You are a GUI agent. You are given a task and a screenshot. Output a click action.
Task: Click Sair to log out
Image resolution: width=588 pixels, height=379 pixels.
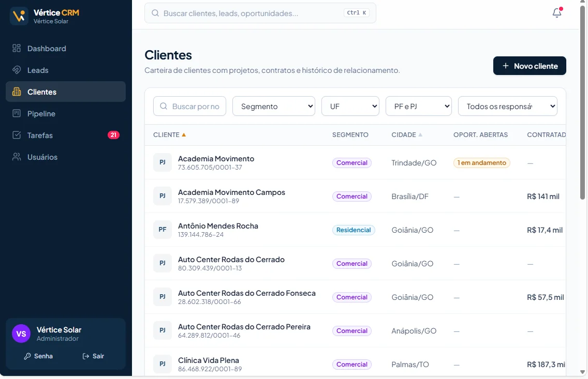(93, 356)
